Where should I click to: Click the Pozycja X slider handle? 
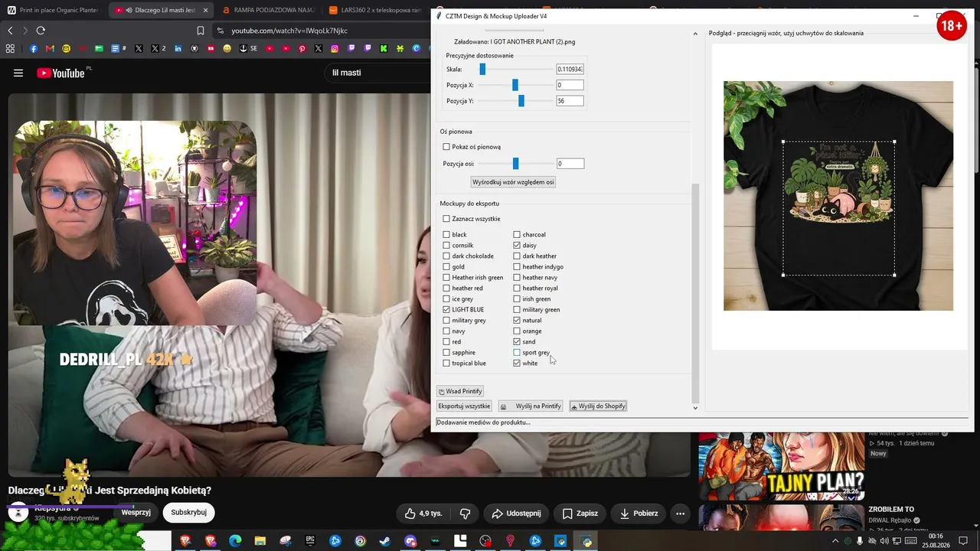(515, 85)
